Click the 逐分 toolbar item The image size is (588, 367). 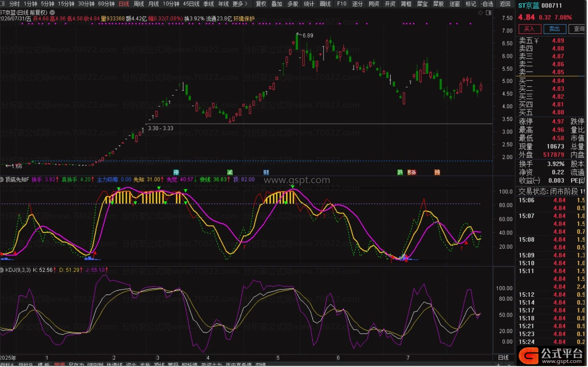pos(357,4)
